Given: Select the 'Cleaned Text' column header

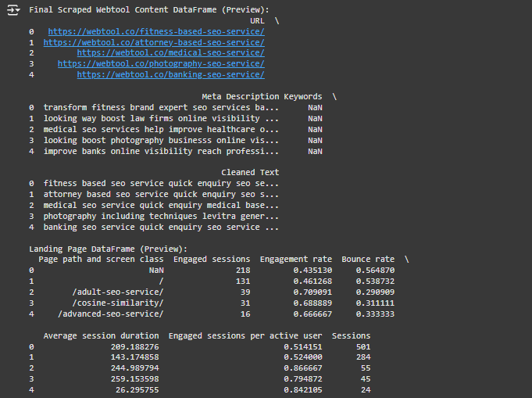Looking at the screenshot, I should 250,173.
